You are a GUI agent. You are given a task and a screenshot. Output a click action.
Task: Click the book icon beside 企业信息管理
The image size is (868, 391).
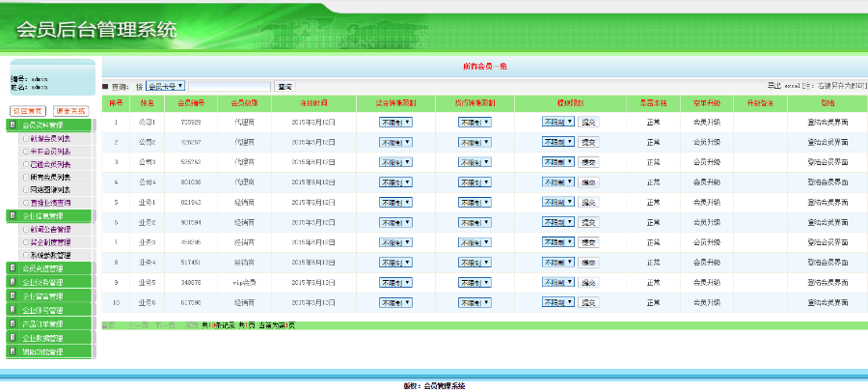(13, 215)
